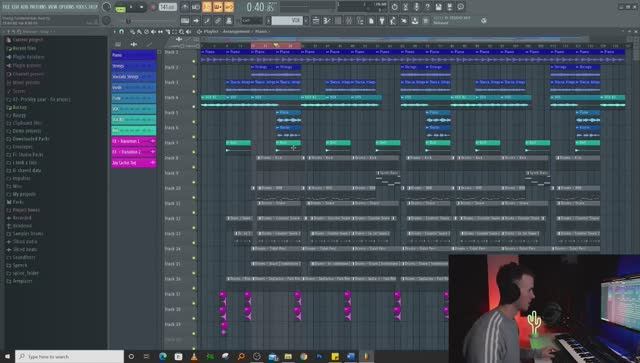This screenshot has width=640, height=363.
Task: Toggle the orange loop recording button
Action: coord(229,7)
